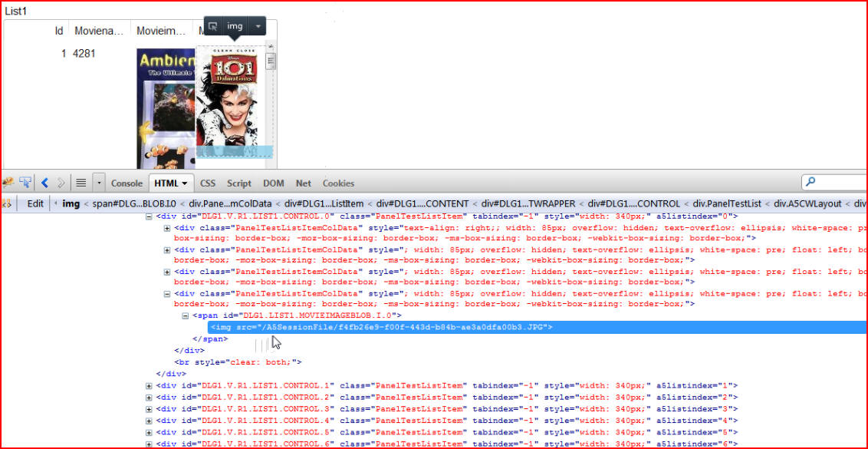Image resolution: width=868 pixels, height=449 pixels.
Task: Open the Cookies tab
Action: click(338, 183)
